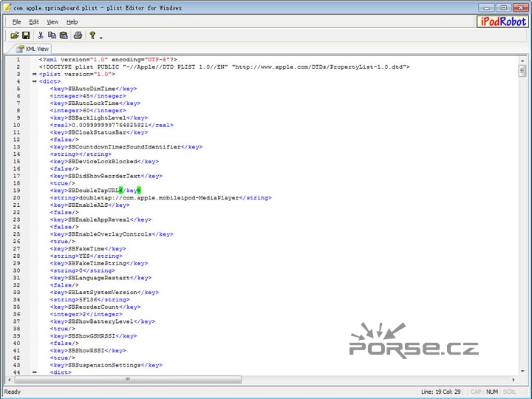
Task: Click the integer value 60
Action: [86, 111]
